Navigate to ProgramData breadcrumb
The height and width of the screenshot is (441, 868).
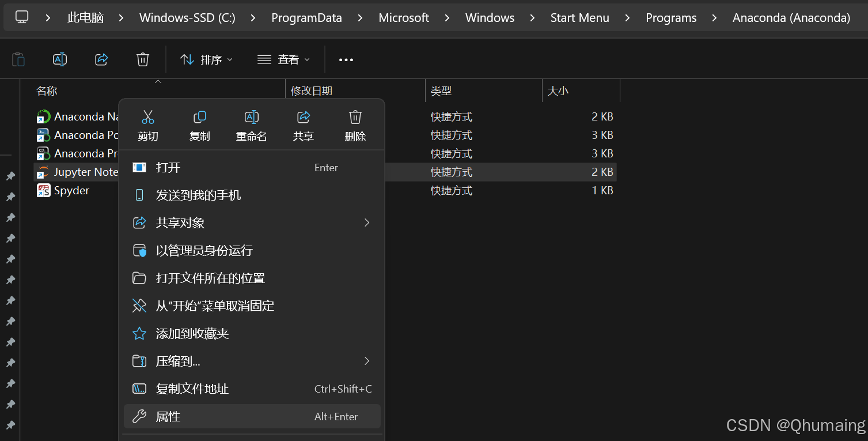tap(306, 18)
